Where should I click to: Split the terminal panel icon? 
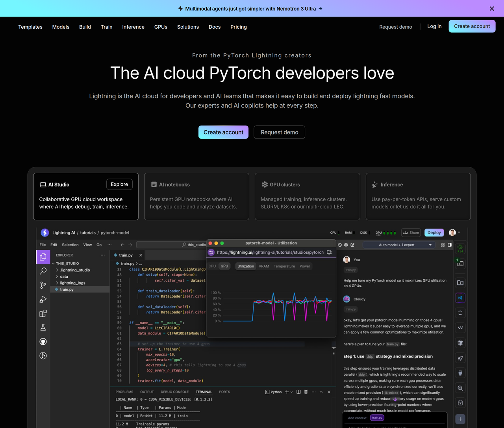pyautogui.click(x=298, y=392)
